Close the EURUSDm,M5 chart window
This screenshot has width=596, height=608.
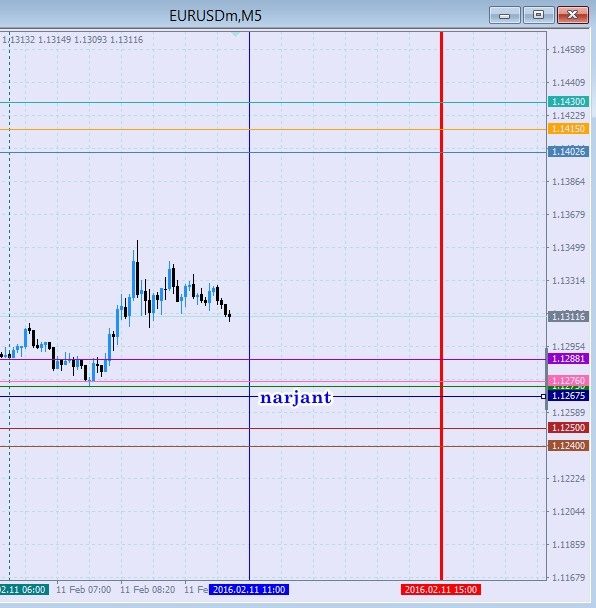573,15
